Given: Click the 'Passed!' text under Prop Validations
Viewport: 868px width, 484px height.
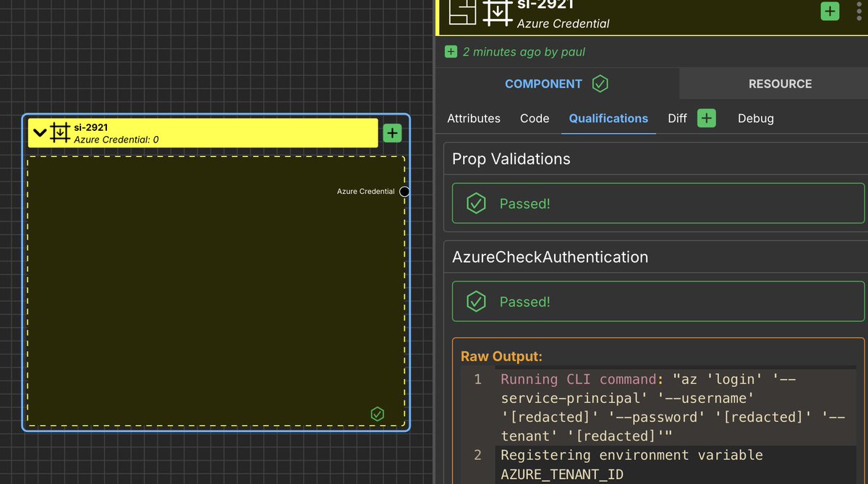Looking at the screenshot, I should [x=525, y=204].
